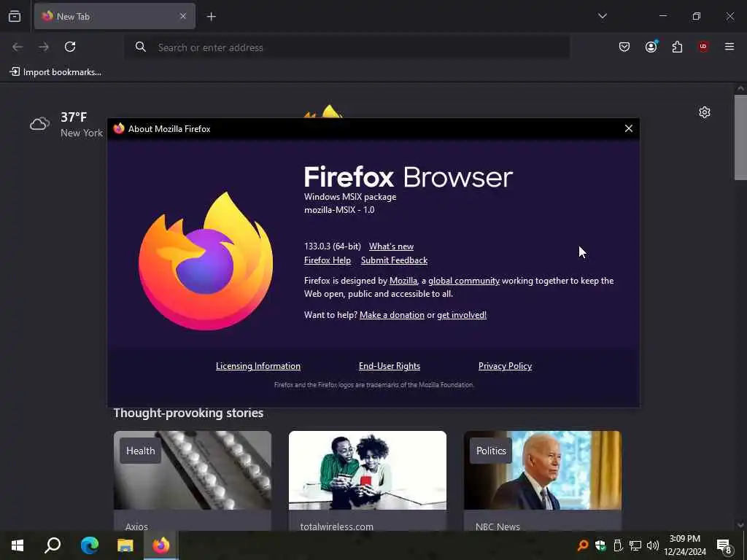Click the 133.0.3 (64-bit) version text
747x560 pixels.
(x=333, y=246)
